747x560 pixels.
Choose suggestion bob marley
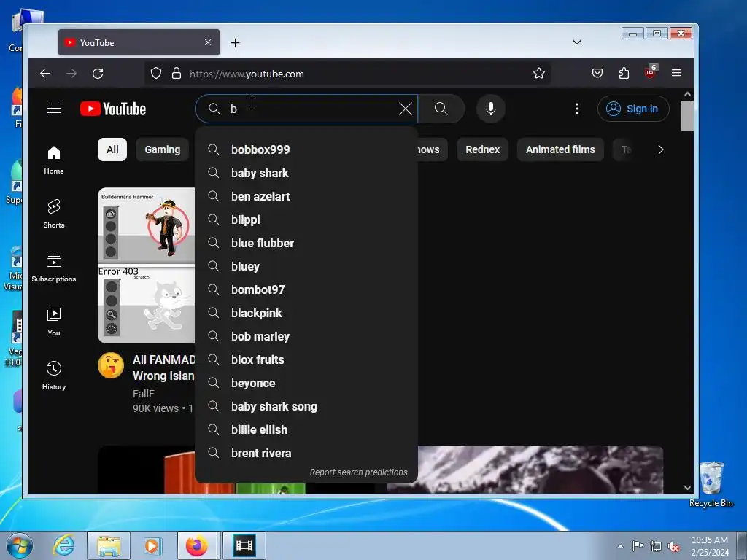click(x=306, y=336)
